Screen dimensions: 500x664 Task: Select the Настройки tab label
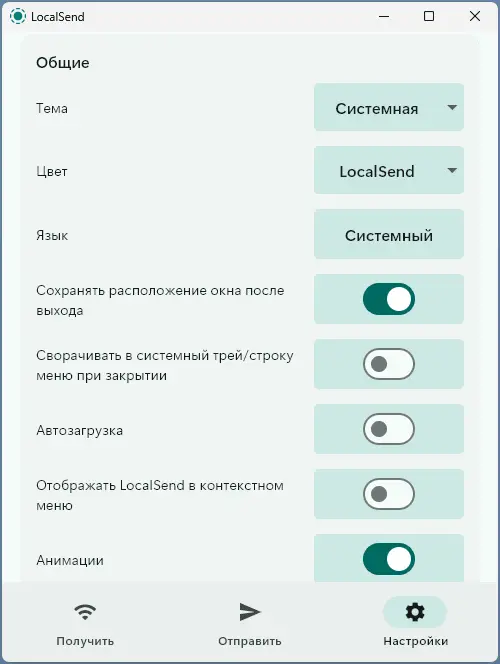[x=415, y=641]
